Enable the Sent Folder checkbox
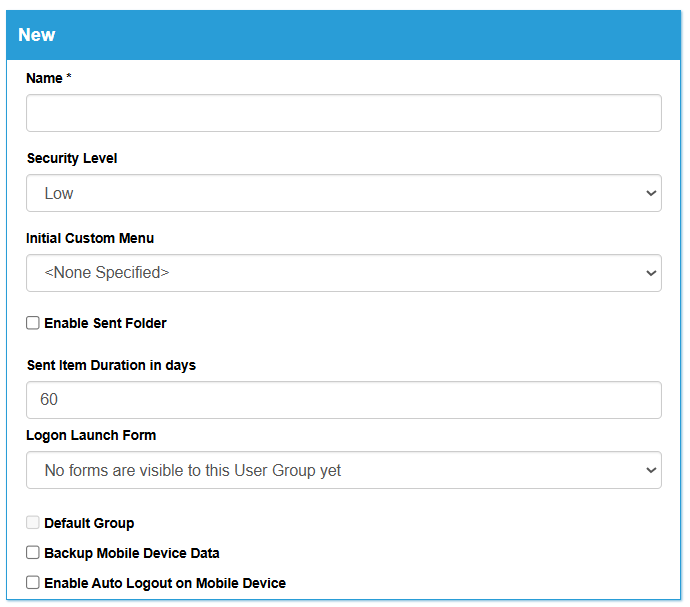This screenshot has width=690, height=607. [x=33, y=323]
